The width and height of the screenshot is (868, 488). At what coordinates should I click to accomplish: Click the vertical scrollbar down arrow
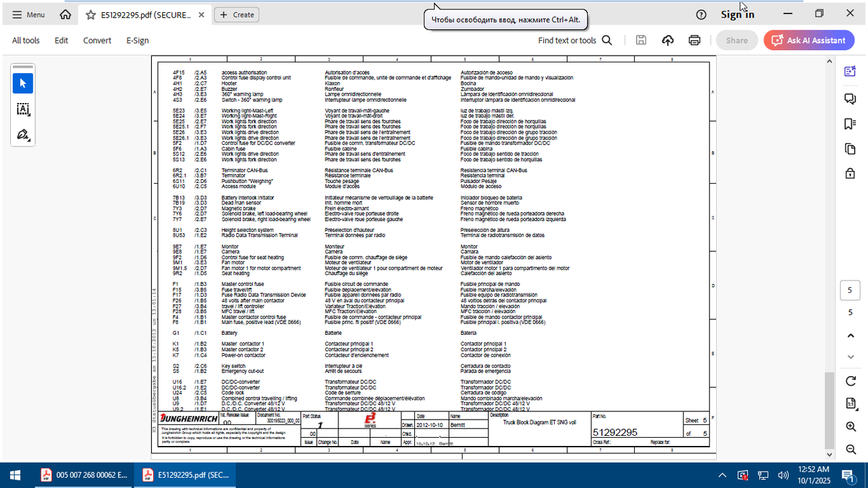(829, 455)
